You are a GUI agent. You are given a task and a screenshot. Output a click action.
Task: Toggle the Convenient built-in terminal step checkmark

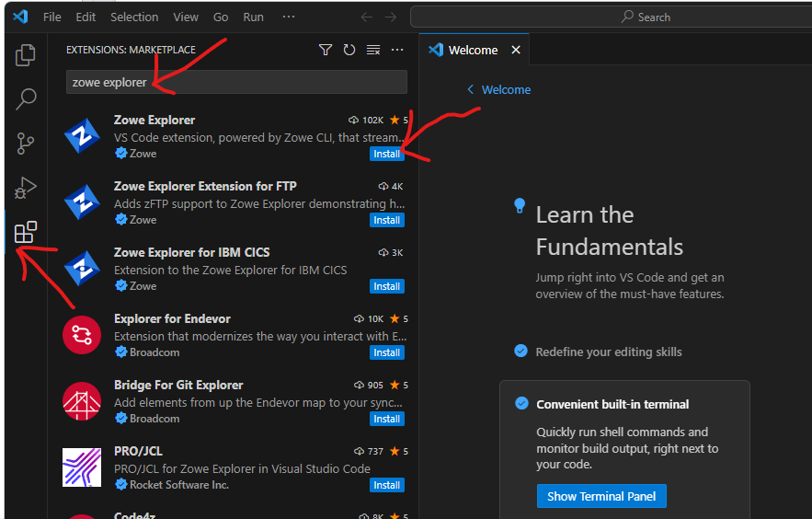tap(522, 404)
